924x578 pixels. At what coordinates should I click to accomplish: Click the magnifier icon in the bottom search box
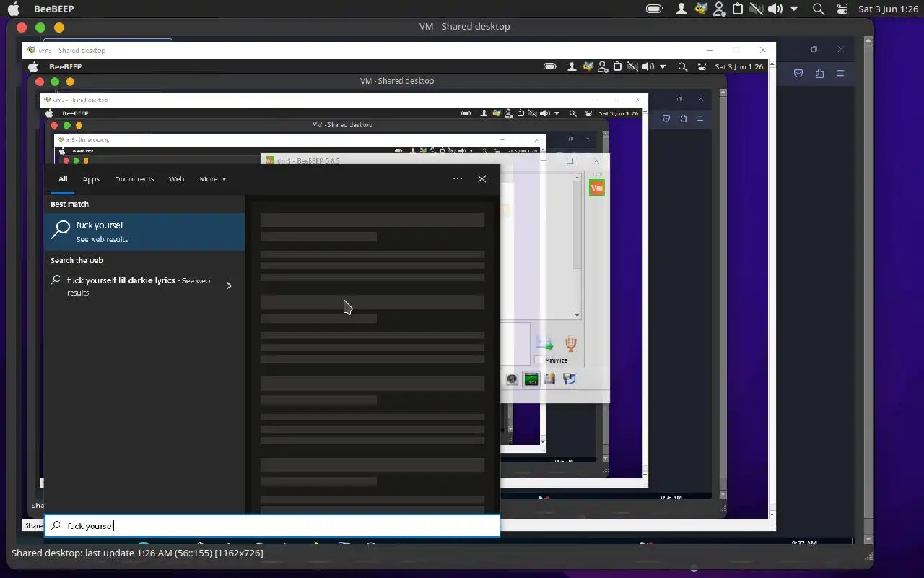click(x=56, y=525)
